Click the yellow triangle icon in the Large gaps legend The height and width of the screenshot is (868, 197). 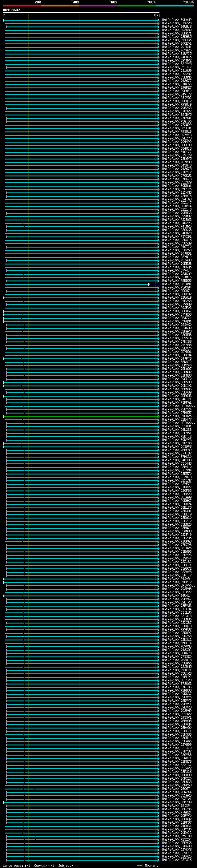click(x=25, y=866)
